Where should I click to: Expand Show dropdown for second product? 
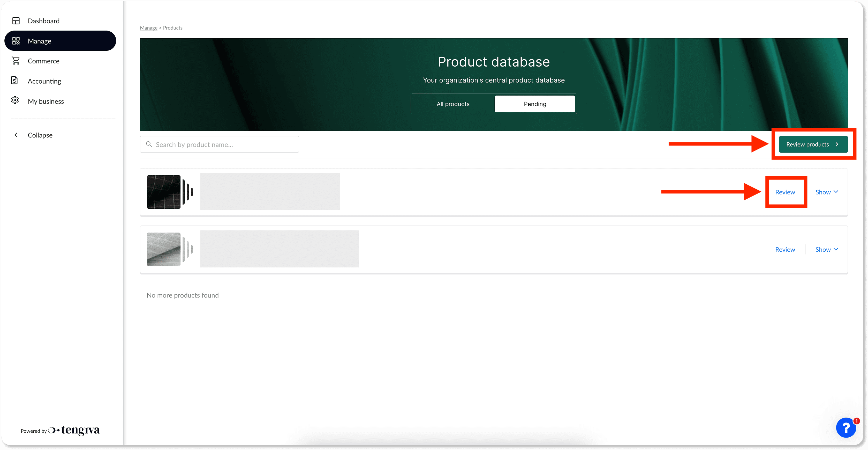pos(827,249)
